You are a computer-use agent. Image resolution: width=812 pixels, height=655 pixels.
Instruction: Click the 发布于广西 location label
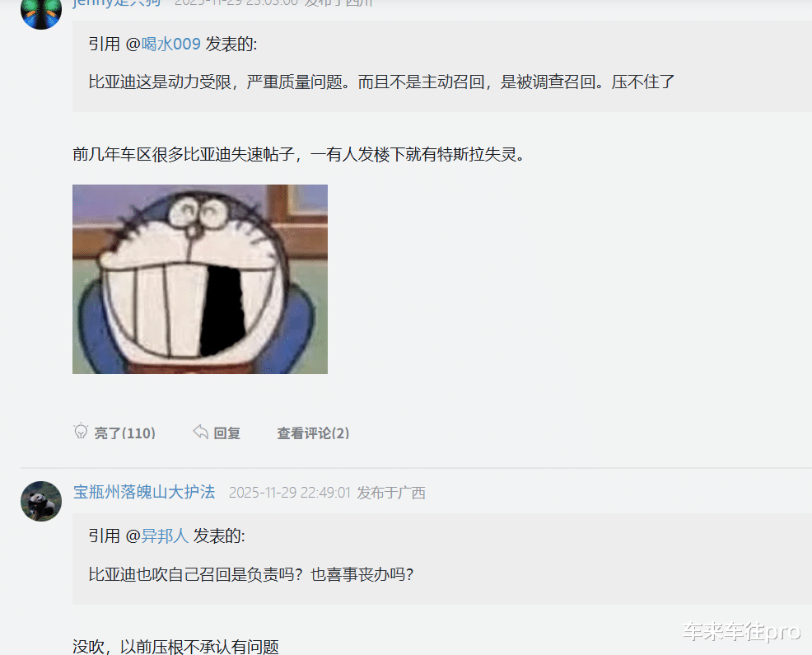[x=391, y=493]
